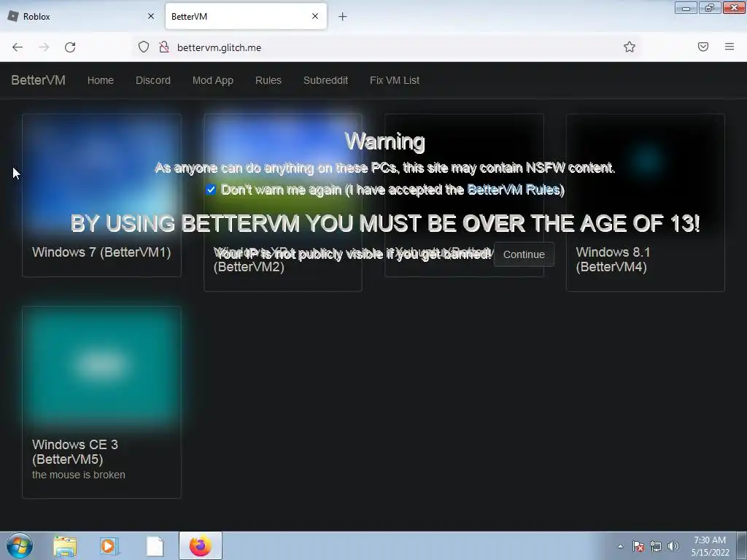Show hidden system tray icons
The image size is (747, 560).
620,546
